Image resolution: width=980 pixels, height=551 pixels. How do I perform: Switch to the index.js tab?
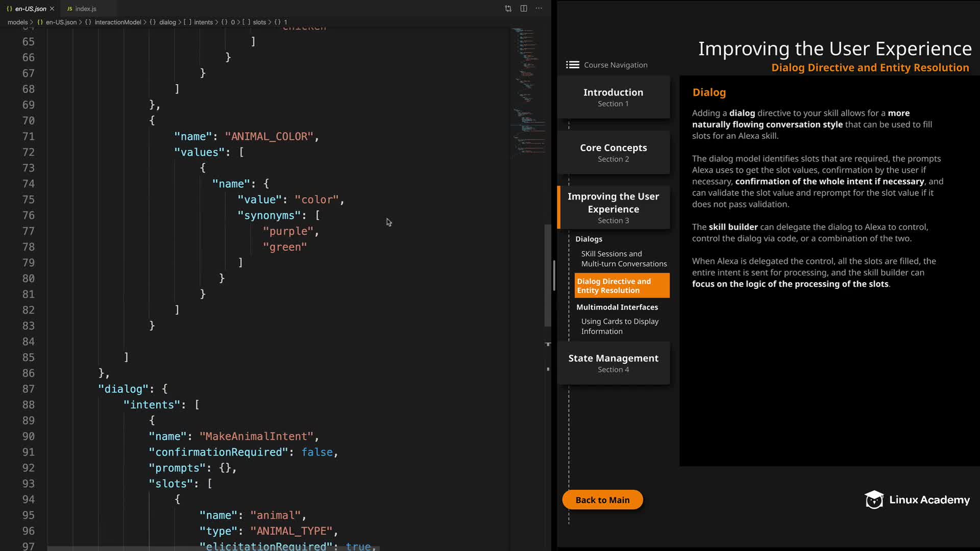click(85, 9)
